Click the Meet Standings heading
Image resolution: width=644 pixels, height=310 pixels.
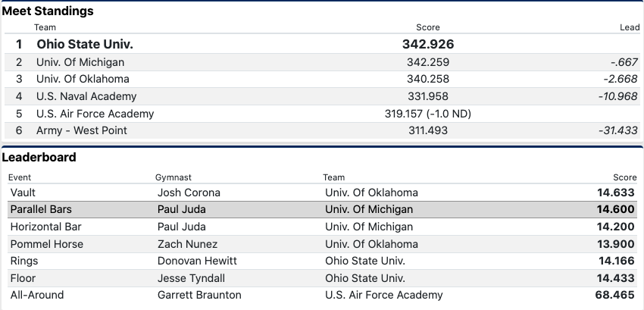pos(48,11)
